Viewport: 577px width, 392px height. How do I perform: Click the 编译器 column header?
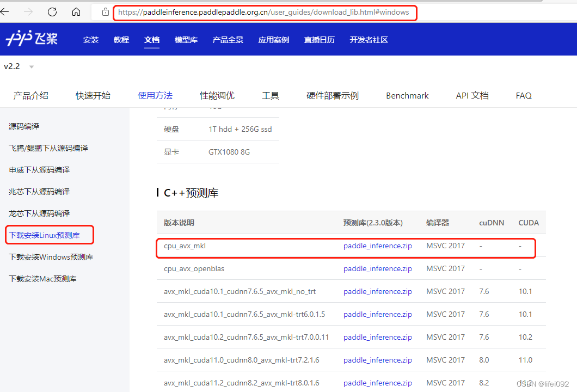[438, 223]
